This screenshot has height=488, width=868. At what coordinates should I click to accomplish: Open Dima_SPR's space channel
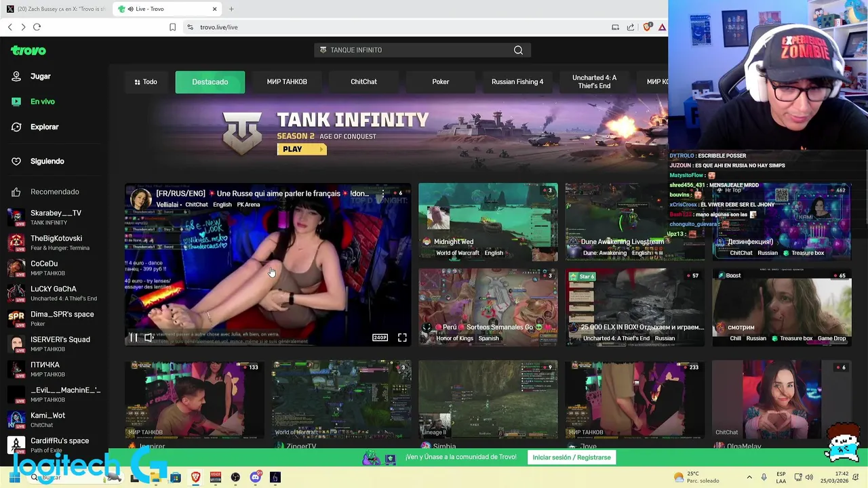point(54,319)
